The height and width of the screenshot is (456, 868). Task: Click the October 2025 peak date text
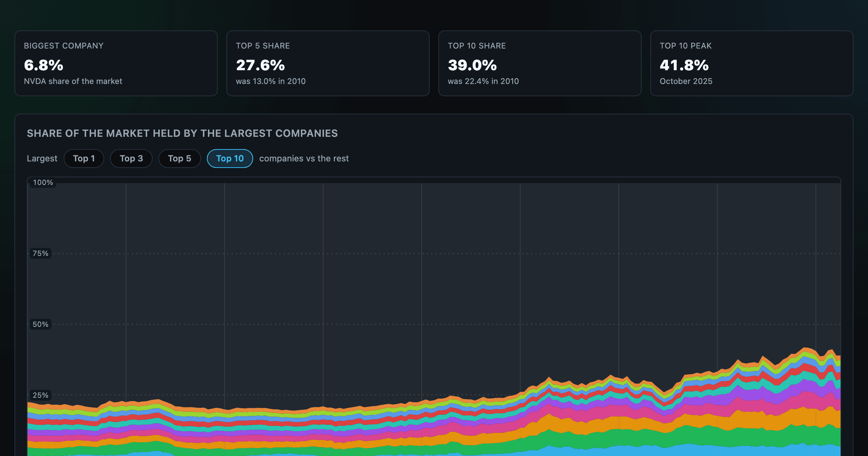pyautogui.click(x=686, y=81)
